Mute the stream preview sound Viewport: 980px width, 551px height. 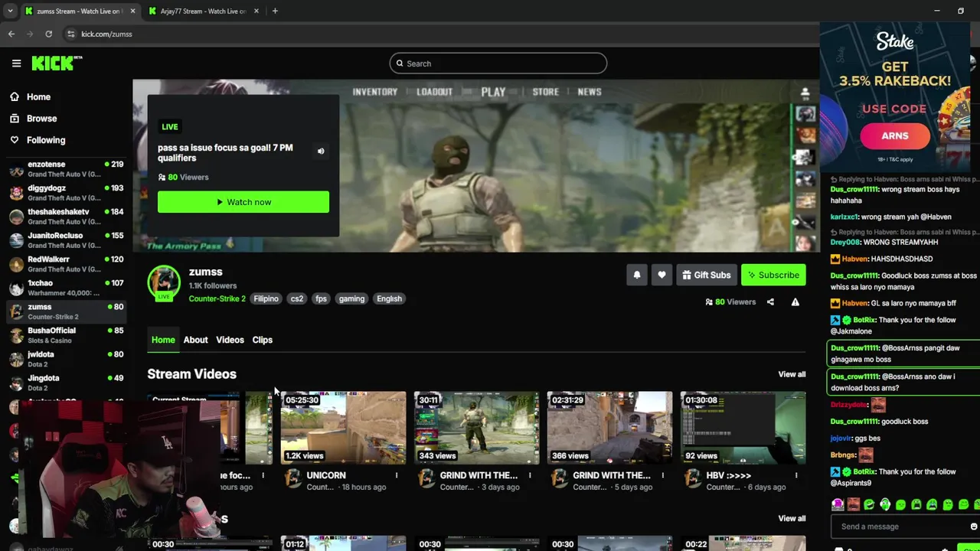tap(321, 152)
